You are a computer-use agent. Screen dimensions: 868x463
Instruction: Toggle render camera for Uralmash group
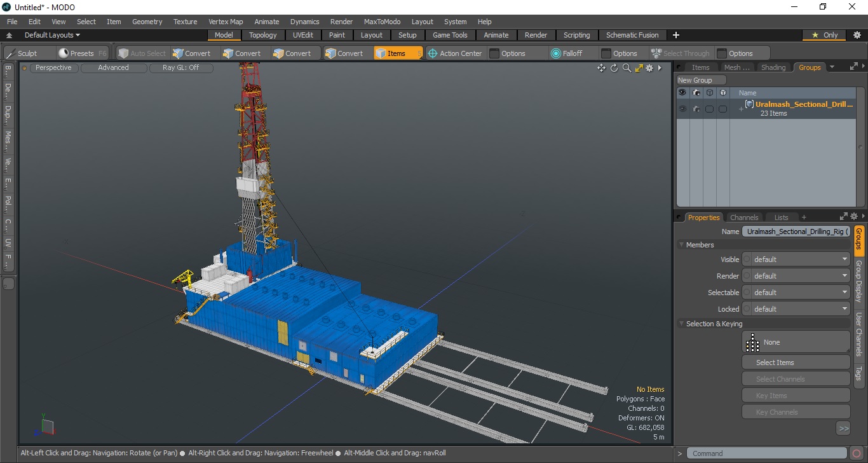coord(696,109)
